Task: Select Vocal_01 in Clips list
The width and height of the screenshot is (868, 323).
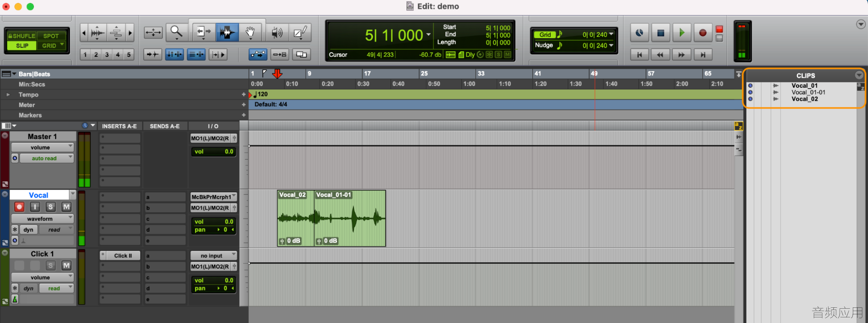Action: pos(804,86)
